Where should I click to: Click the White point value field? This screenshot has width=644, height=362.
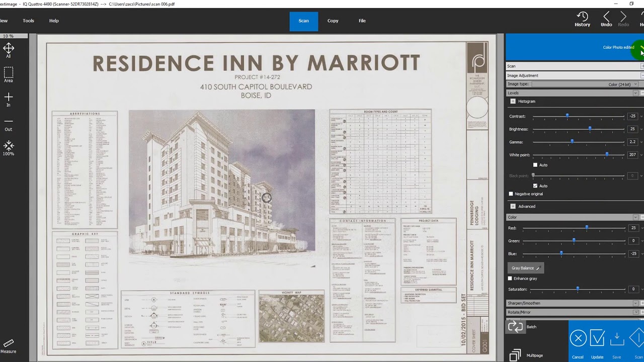[x=633, y=155]
